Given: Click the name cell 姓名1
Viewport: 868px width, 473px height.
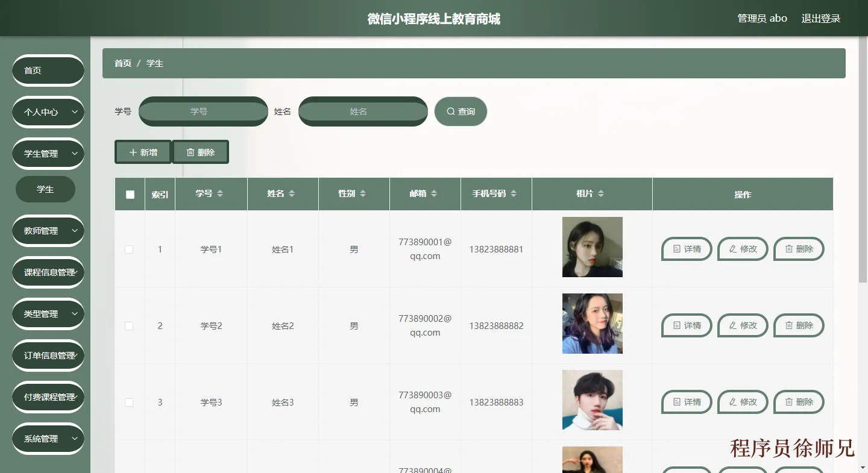Looking at the screenshot, I should click(283, 249).
